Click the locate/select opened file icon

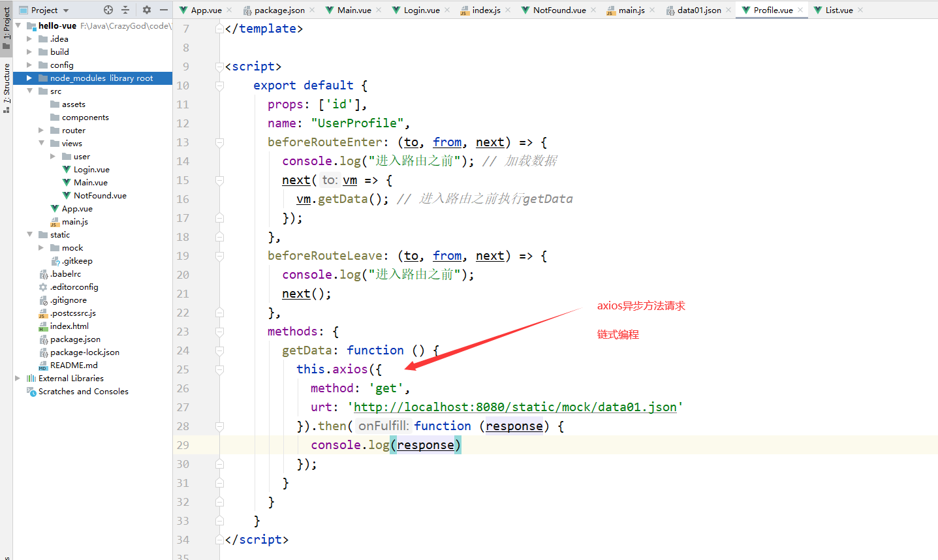click(108, 10)
